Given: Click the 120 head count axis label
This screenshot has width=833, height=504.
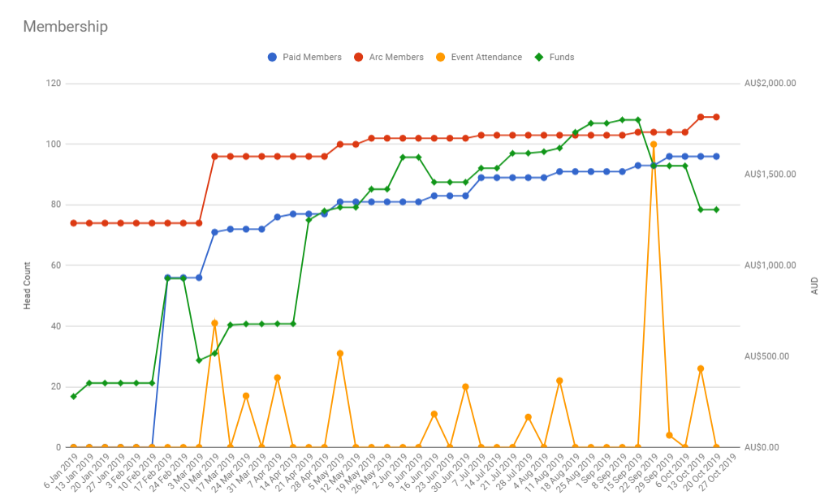Looking at the screenshot, I should [x=54, y=84].
